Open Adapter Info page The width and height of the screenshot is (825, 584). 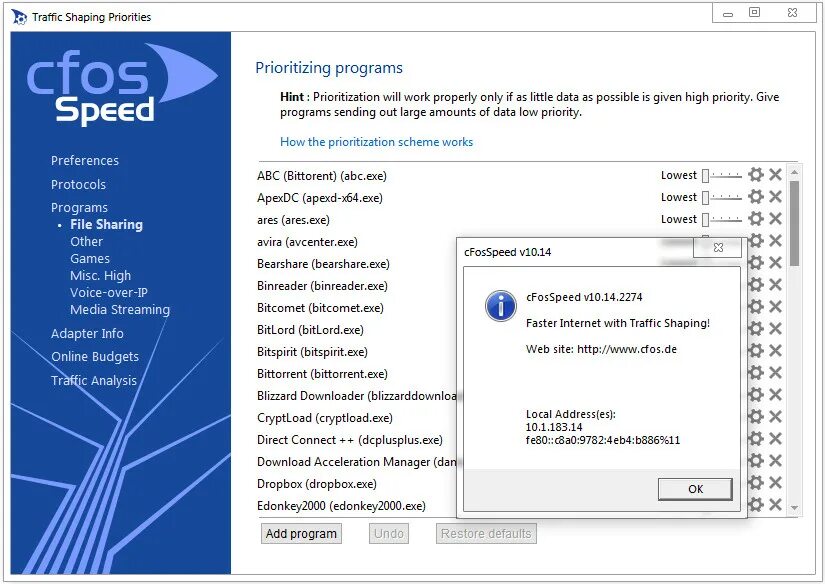(87, 334)
